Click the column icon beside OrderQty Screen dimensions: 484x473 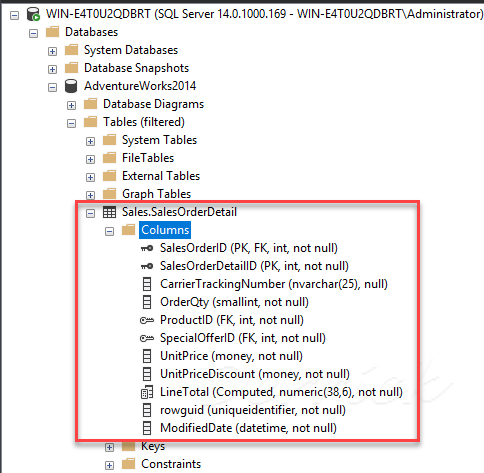pyautogui.click(x=147, y=302)
